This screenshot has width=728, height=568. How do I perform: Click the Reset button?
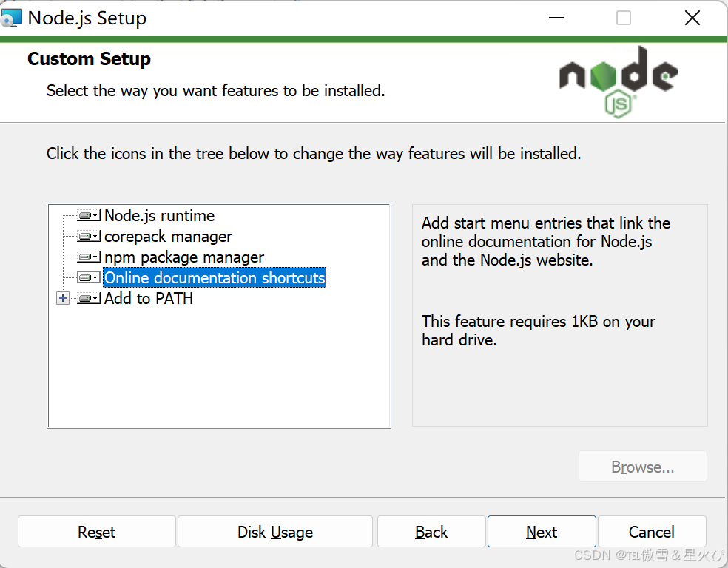97,532
